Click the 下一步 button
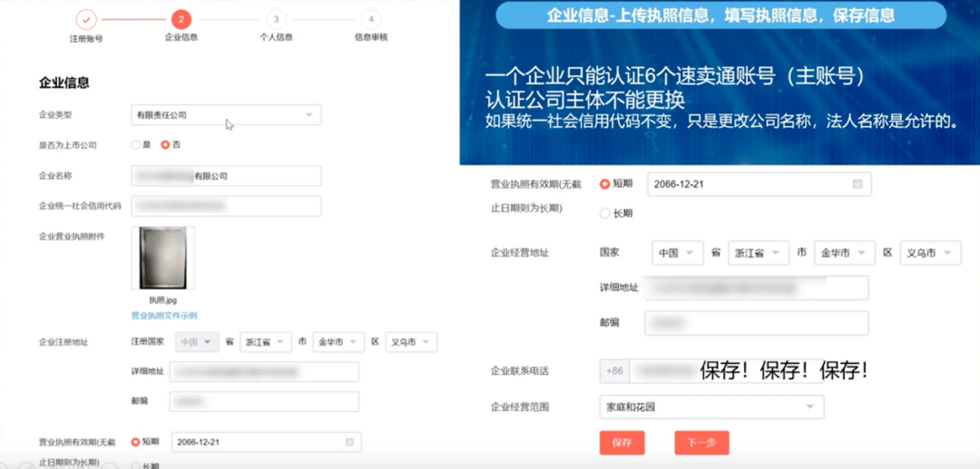The height and width of the screenshot is (469, 980). pyautogui.click(x=701, y=443)
